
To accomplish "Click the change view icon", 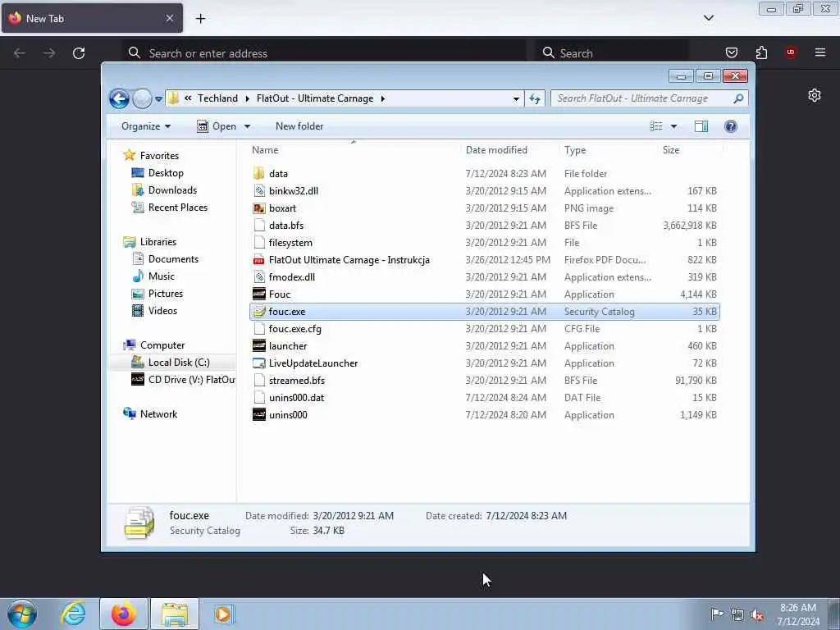I will [x=656, y=126].
